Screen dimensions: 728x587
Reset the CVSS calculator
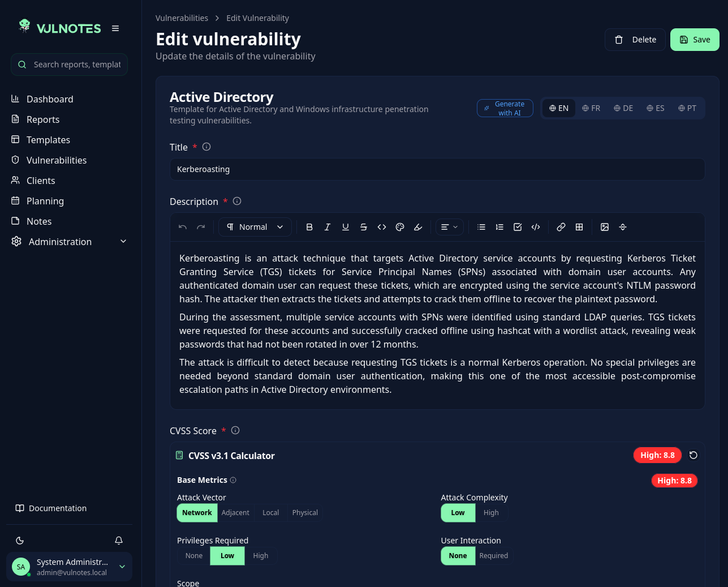point(693,455)
